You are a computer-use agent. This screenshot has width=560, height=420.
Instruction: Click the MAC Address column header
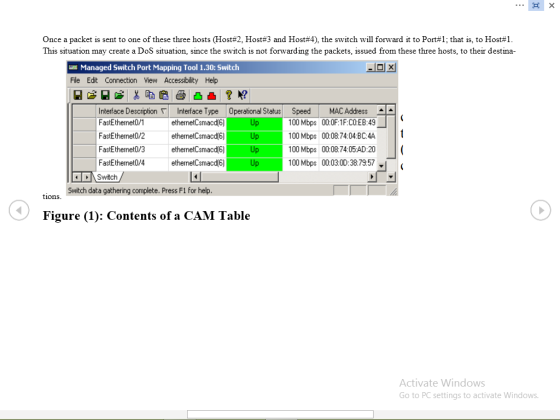click(348, 111)
